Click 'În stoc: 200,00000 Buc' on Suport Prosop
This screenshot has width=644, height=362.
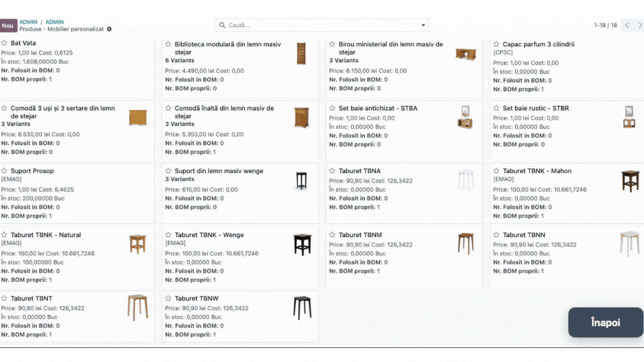coord(33,198)
